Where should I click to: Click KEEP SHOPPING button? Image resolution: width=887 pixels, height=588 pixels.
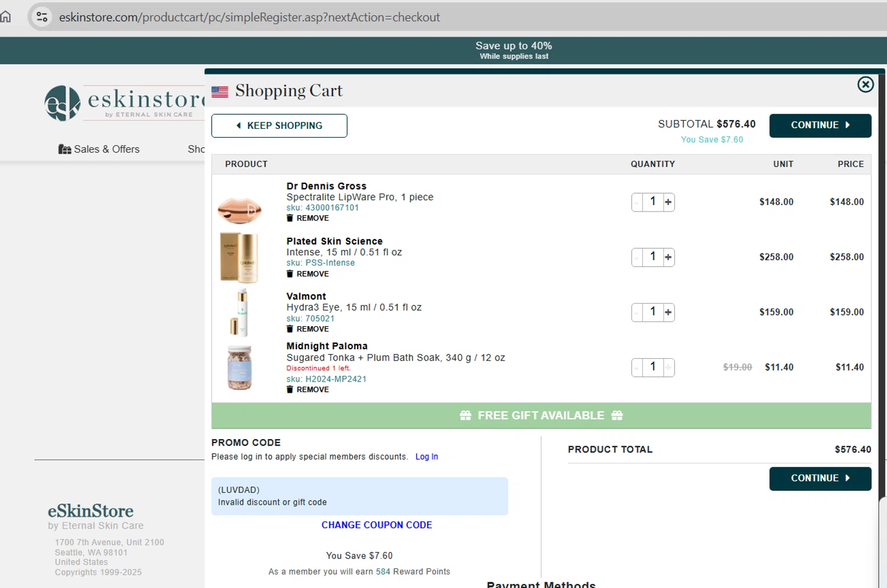(279, 126)
